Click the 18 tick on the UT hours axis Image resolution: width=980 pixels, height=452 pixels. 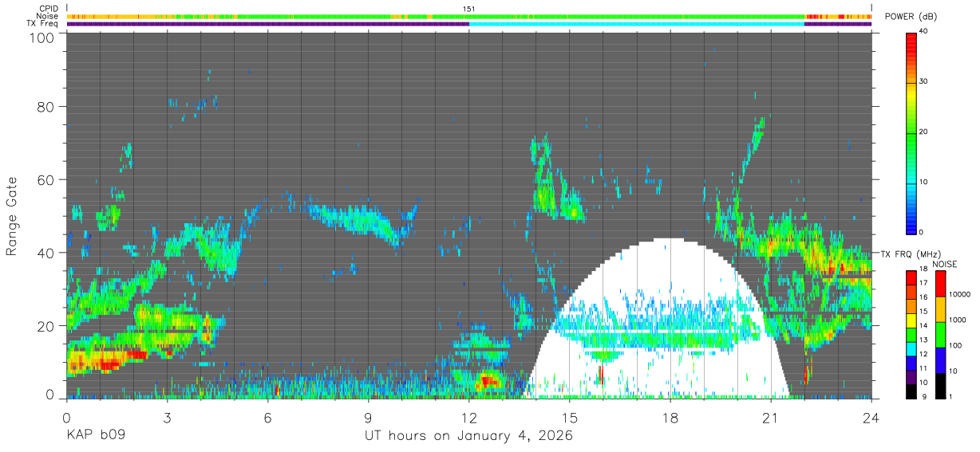(670, 417)
